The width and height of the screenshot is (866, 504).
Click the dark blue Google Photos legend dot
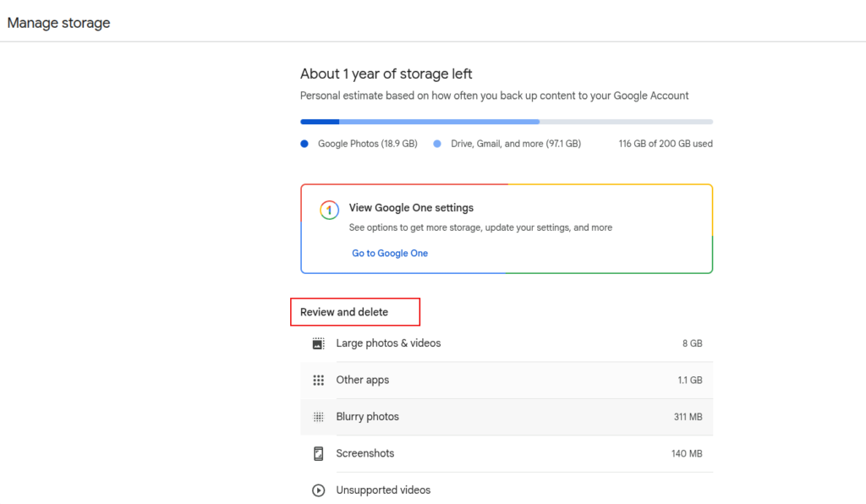coord(304,144)
